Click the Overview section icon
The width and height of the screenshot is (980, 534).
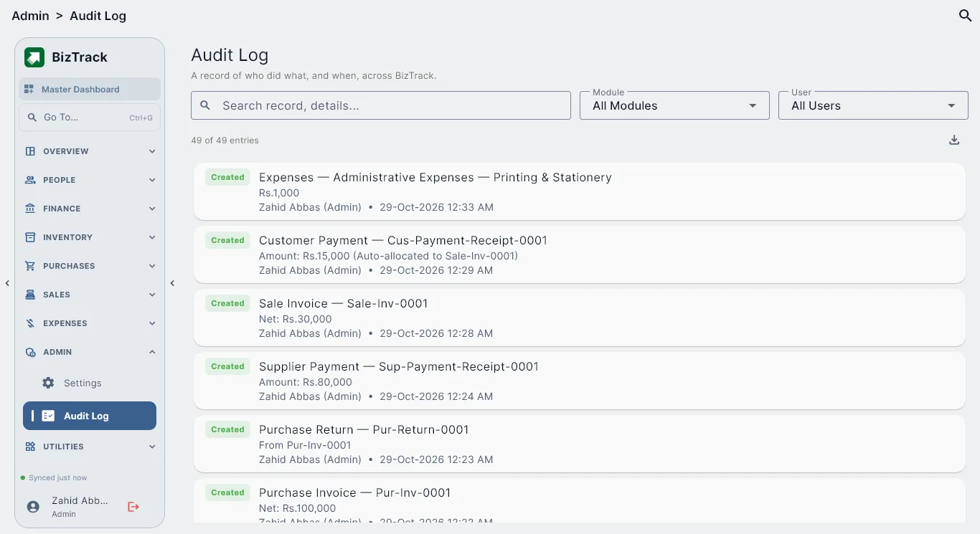coord(30,151)
